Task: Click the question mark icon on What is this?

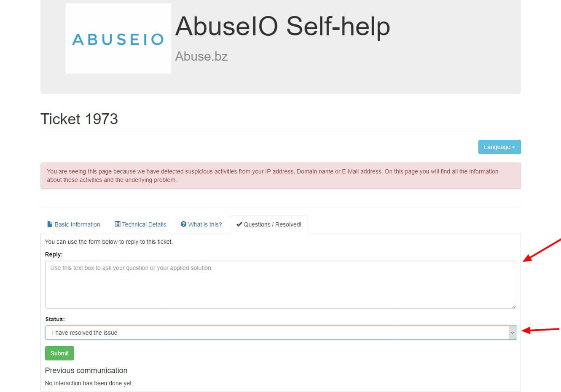Action: click(183, 224)
